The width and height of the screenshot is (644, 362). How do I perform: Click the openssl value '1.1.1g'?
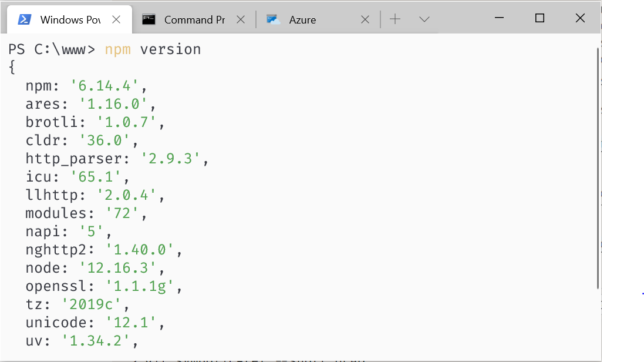point(139,286)
